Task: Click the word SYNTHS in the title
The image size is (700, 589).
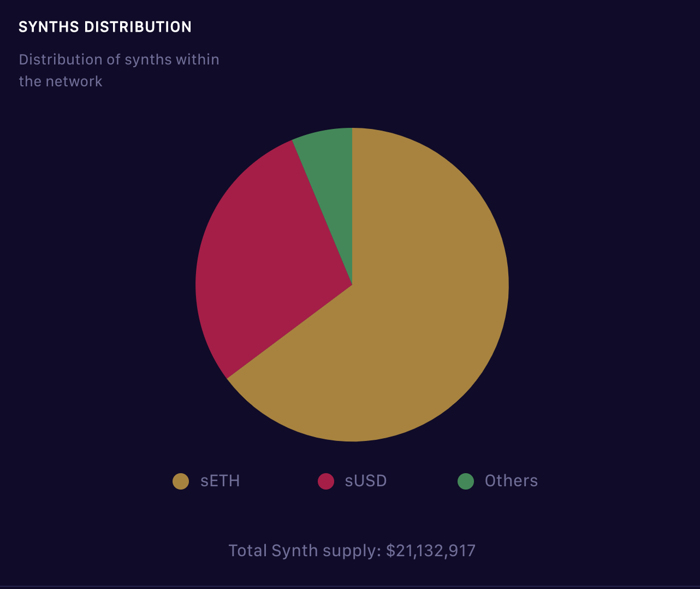Action: click(49, 27)
